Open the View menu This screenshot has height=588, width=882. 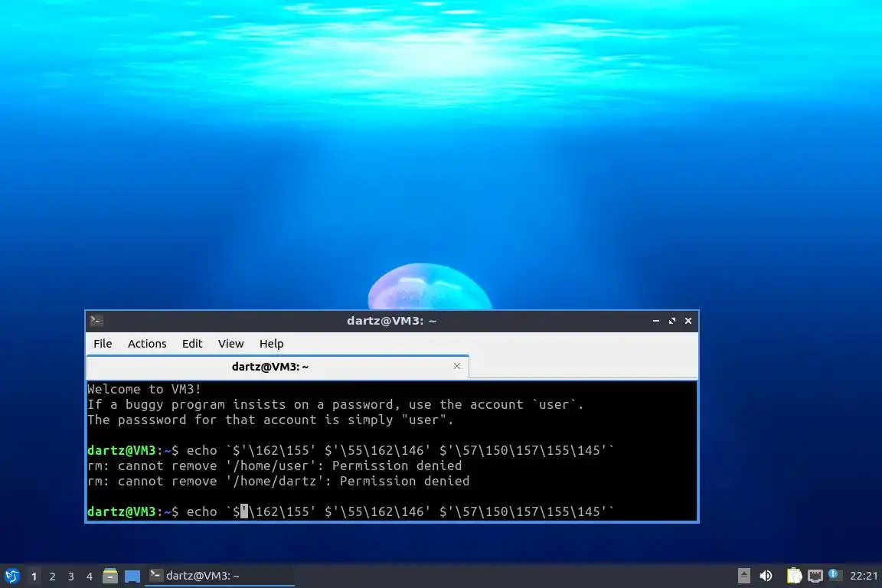point(230,343)
